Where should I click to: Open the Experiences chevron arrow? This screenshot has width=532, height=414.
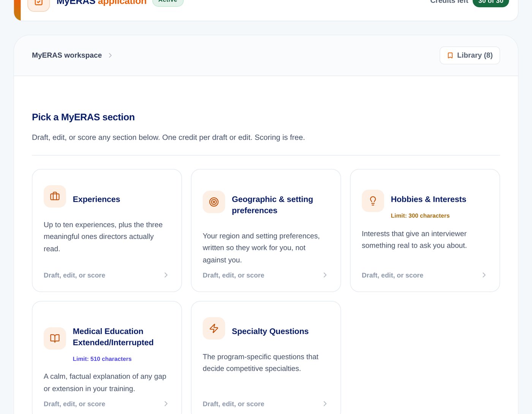tap(166, 275)
